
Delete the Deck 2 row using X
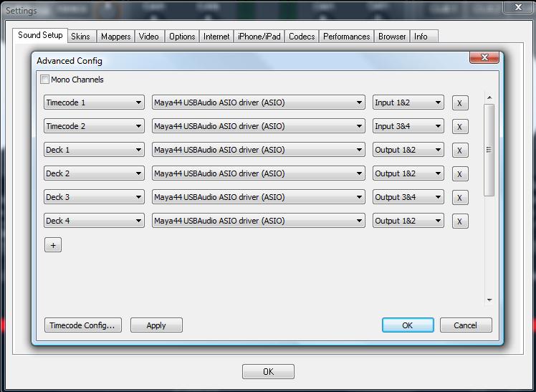[x=460, y=173]
